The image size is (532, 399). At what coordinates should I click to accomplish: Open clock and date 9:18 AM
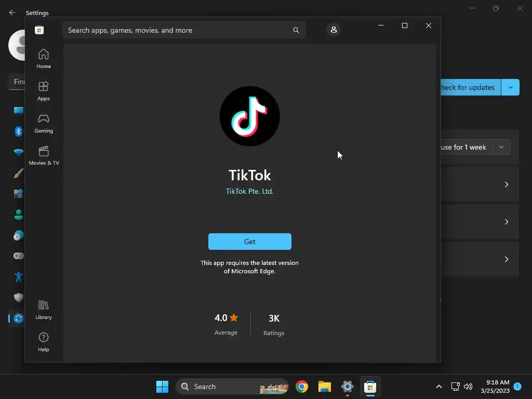pos(495,387)
